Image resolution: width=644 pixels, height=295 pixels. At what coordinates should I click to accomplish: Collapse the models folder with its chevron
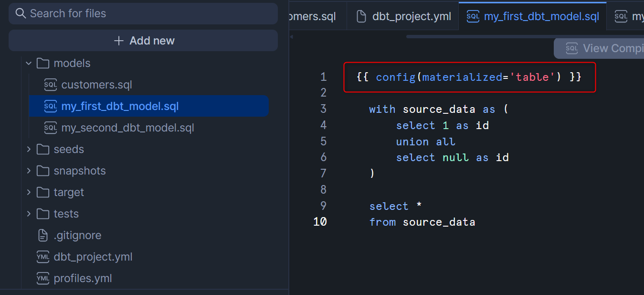(29, 63)
